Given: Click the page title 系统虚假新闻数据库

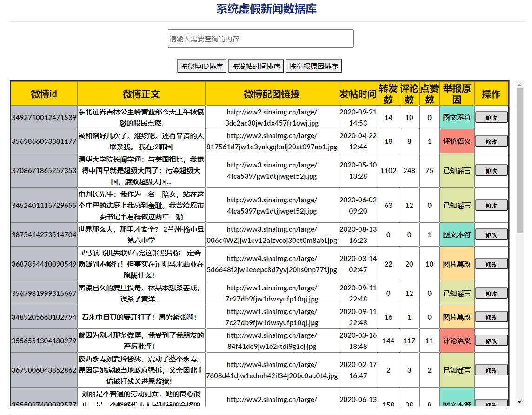Looking at the screenshot, I should point(266,9).
